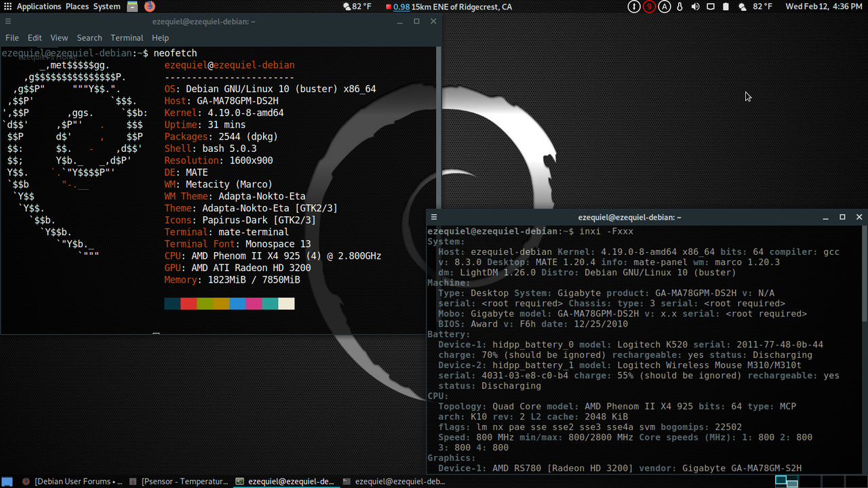Open window menu of inxi terminal titlebar
This screenshot has width=868, height=488.
tap(434, 218)
